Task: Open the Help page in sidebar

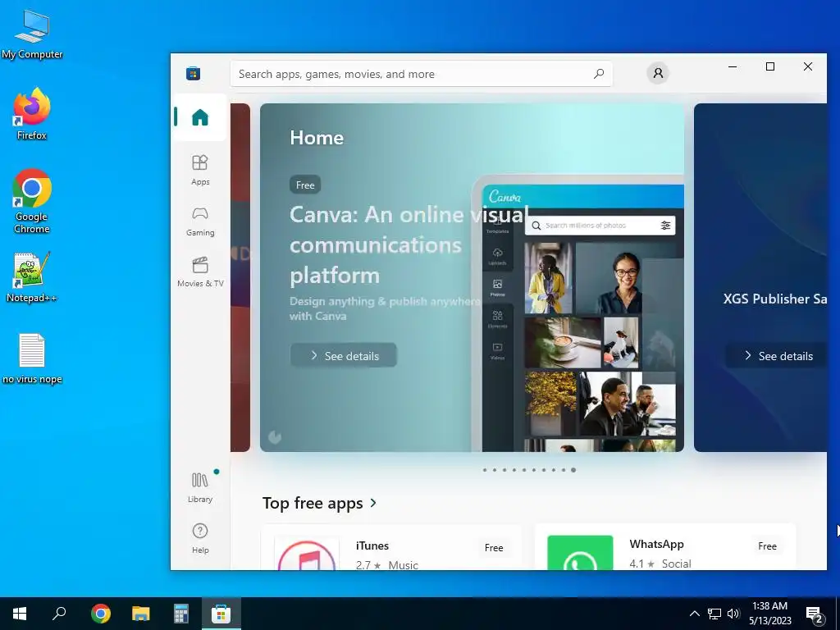Action: (x=200, y=538)
